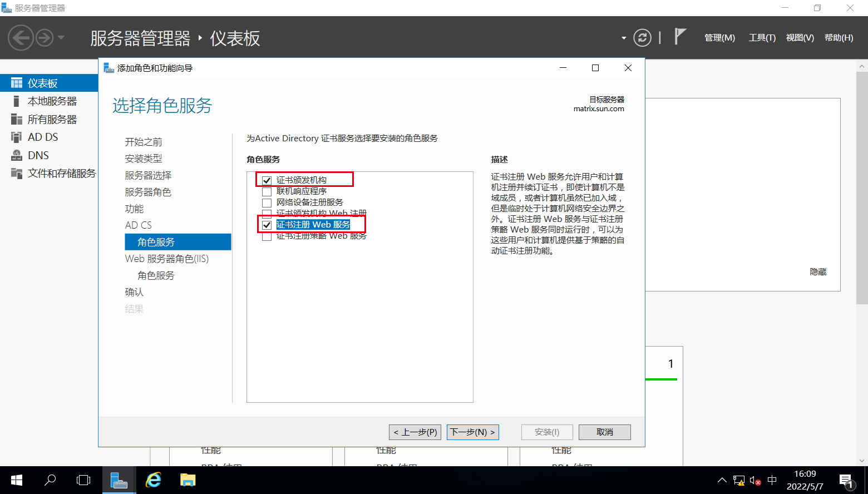Click the 所有服务器 icon
This screenshot has width=868, height=494.
[17, 119]
